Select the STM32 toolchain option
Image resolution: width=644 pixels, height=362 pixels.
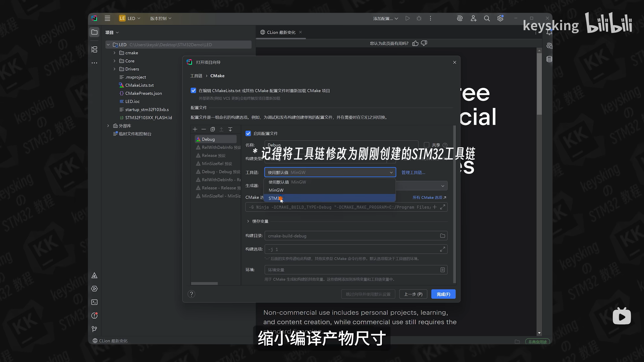point(329,198)
